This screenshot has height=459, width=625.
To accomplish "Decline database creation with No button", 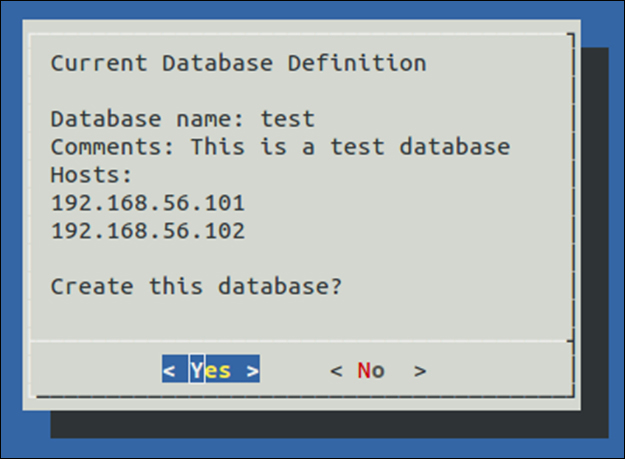I will click(x=378, y=371).
